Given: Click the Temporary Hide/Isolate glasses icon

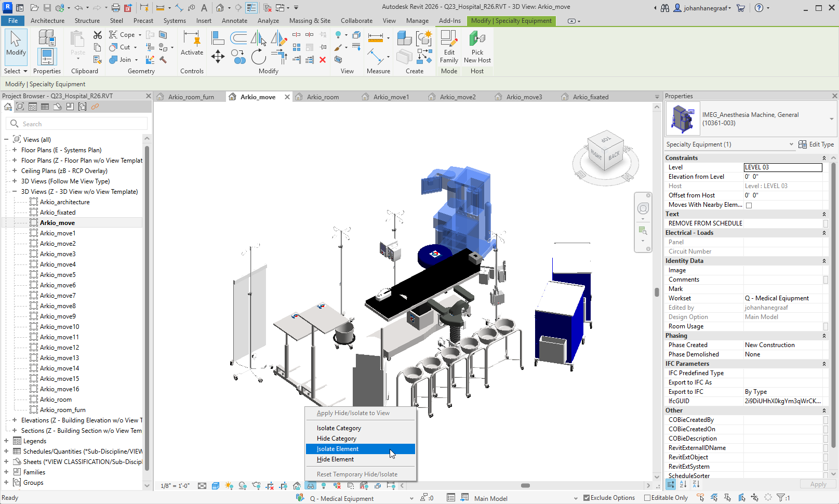Looking at the screenshot, I should coord(310,486).
